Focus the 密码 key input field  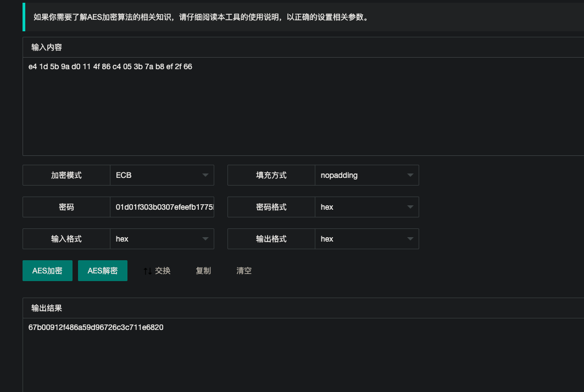(x=162, y=207)
